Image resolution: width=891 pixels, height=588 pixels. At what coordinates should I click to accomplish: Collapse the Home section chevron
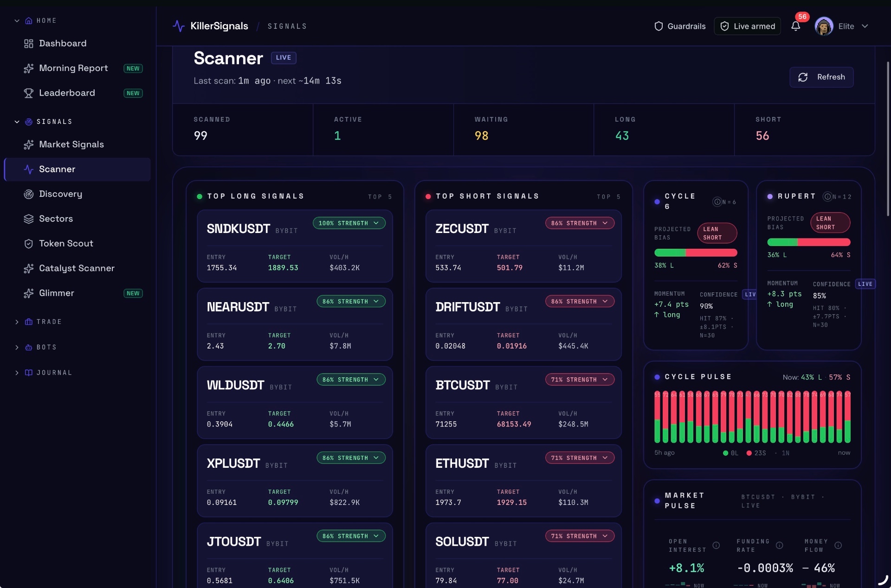17,21
